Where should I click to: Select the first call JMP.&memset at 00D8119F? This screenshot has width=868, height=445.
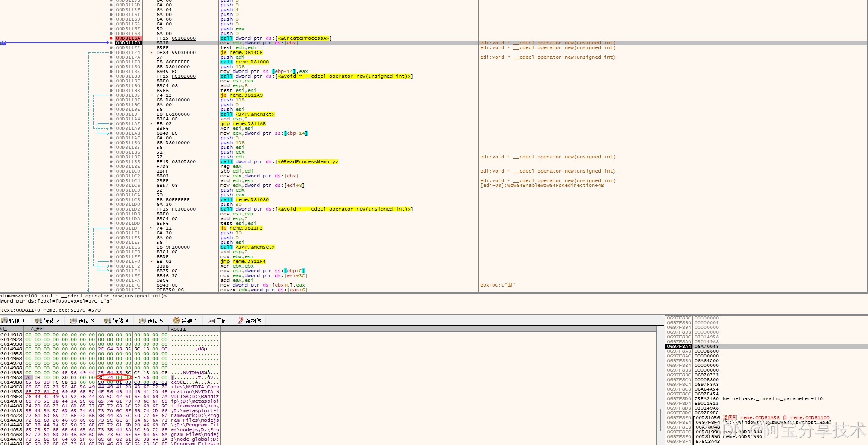[247, 114]
